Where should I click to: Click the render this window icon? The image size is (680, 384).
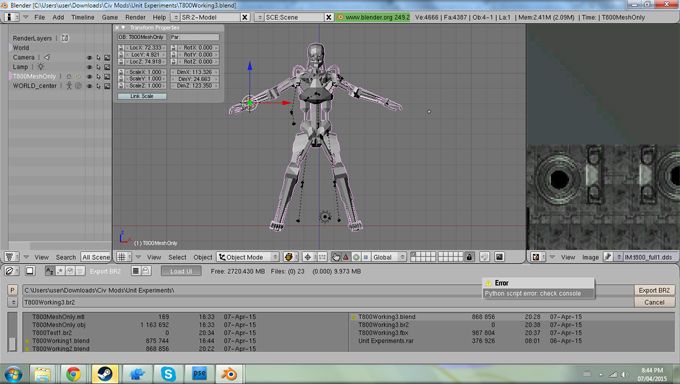coord(500,257)
